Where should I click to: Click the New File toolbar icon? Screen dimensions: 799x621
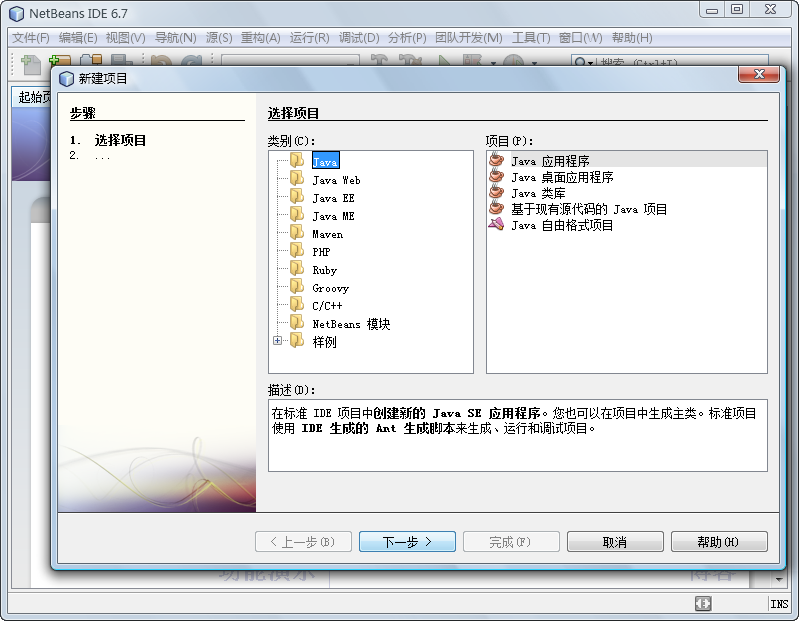coord(31,64)
